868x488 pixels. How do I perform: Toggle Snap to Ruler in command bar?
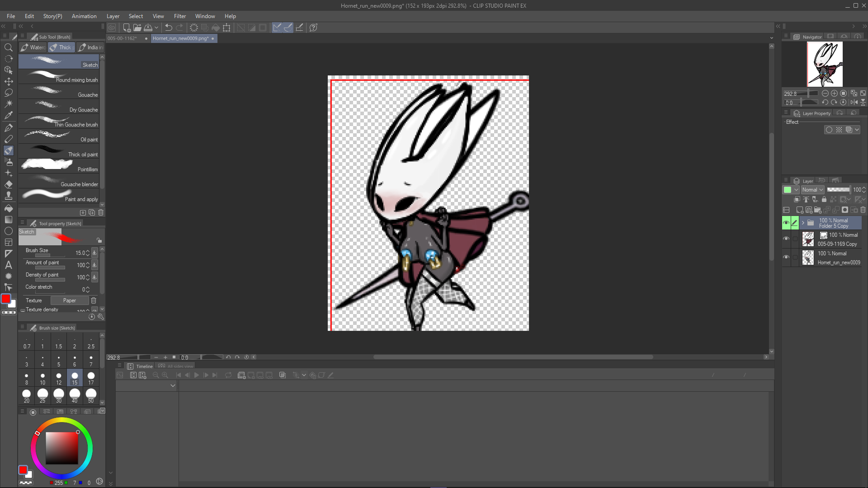pos(277,28)
